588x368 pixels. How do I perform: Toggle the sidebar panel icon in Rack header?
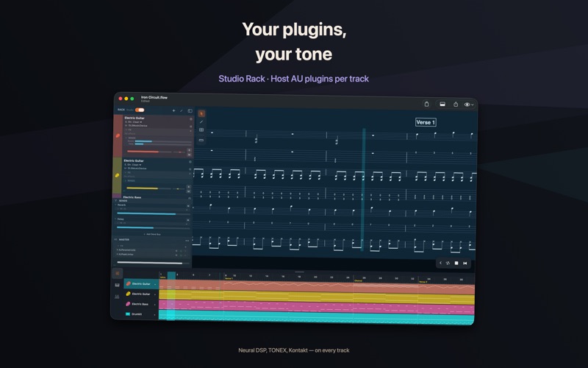tap(190, 111)
